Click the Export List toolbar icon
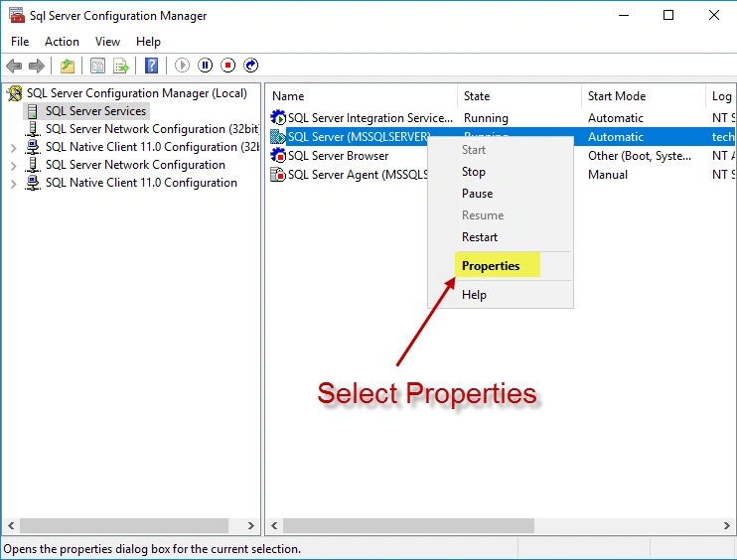Image resolution: width=737 pixels, height=560 pixels. [x=121, y=66]
